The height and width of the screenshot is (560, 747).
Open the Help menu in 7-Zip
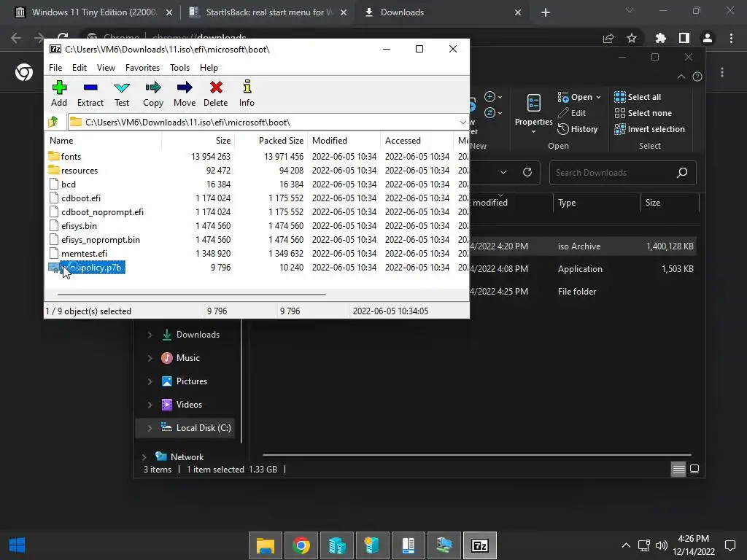209,68
